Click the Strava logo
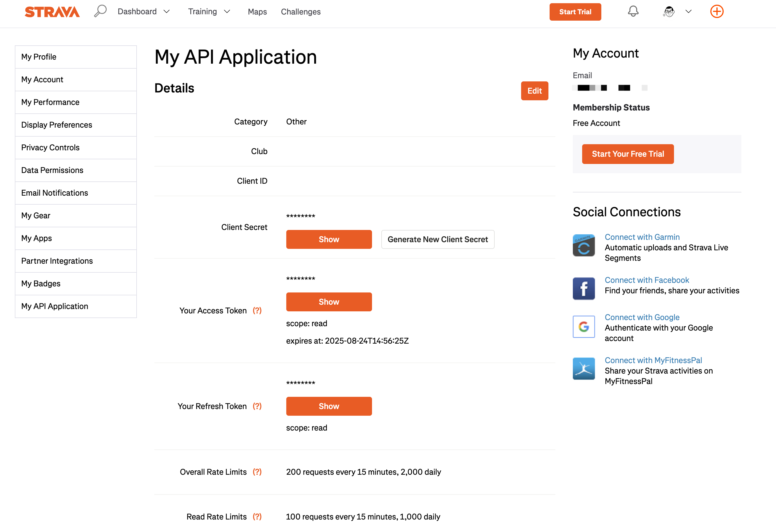The width and height of the screenshot is (776, 532). tap(52, 12)
